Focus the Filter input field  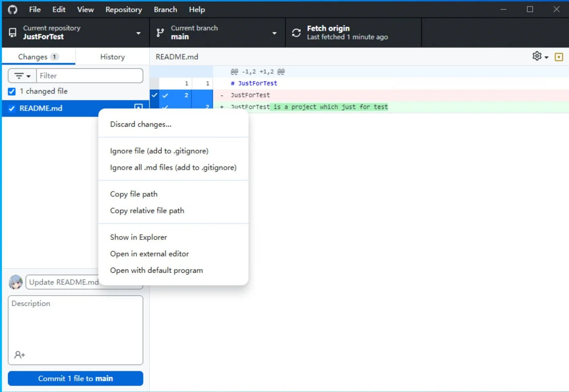(90, 76)
